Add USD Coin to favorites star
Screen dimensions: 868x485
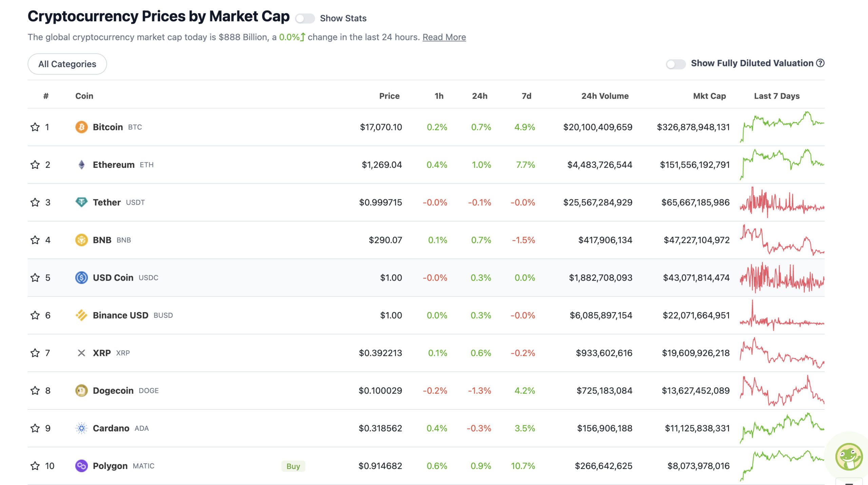tap(35, 278)
